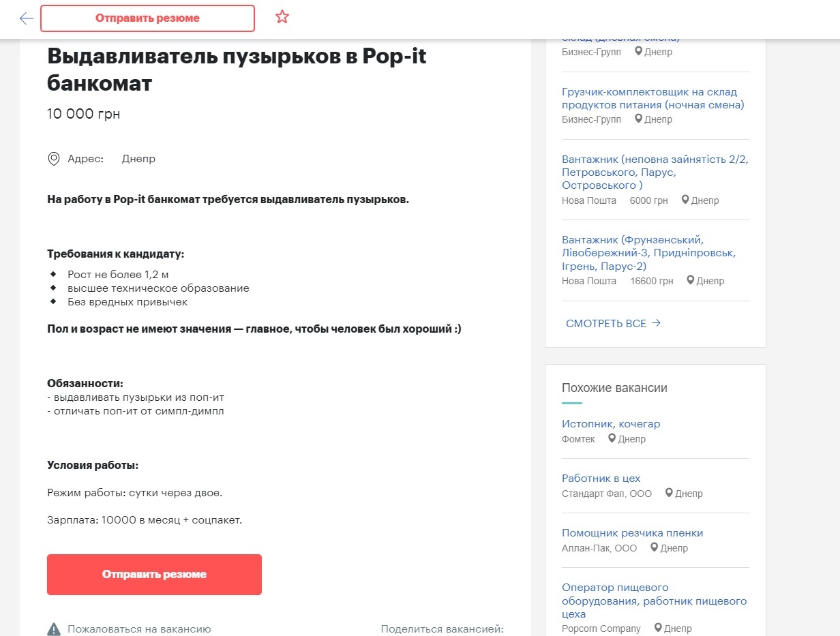Viewport: 840px width, 636px height.
Task: Open Оператор пищевого оборудования vacancy
Action: point(654,601)
